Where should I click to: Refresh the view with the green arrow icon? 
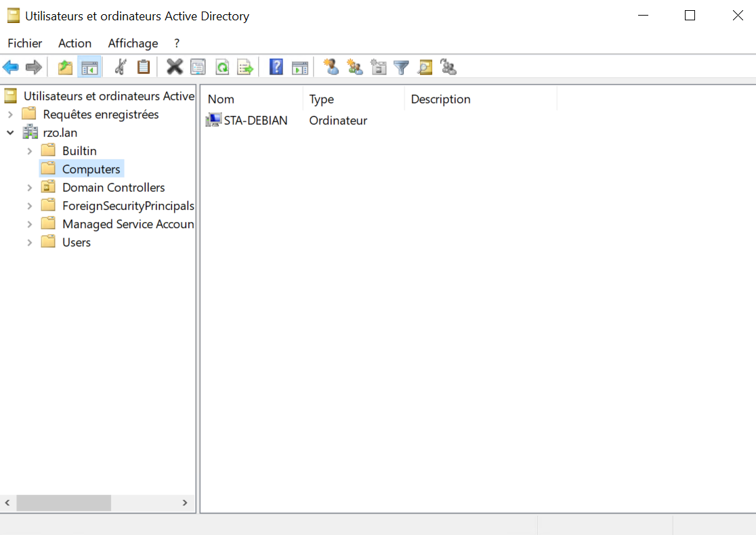pos(222,67)
